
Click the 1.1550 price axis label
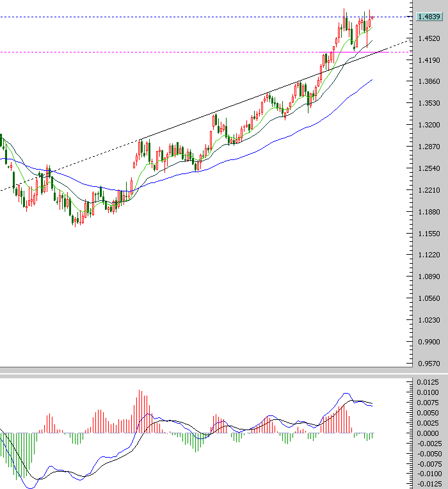coord(429,234)
